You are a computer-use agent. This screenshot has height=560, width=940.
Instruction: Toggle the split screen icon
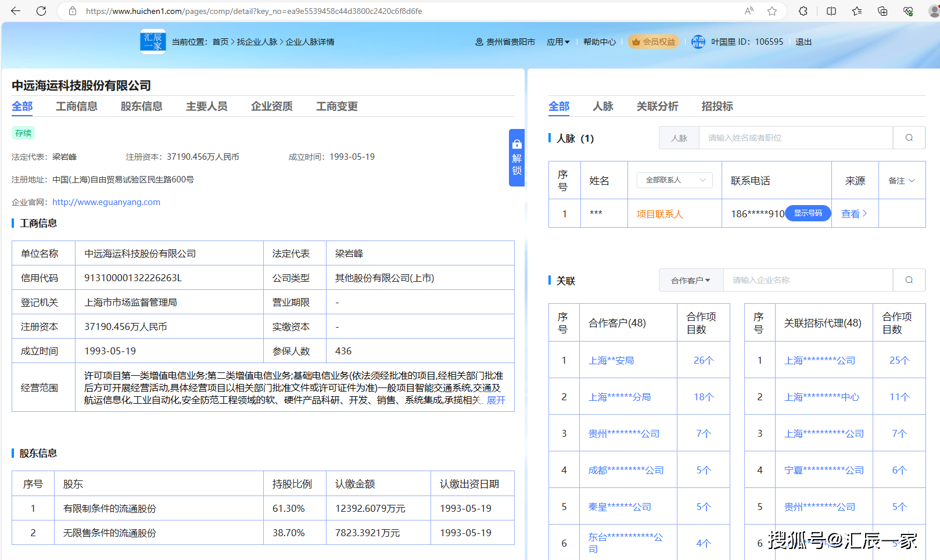point(831,11)
